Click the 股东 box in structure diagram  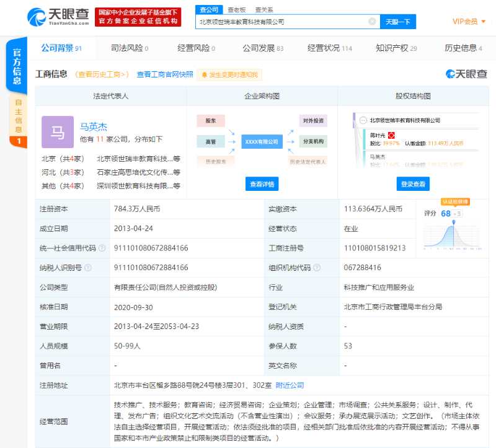pos(211,121)
